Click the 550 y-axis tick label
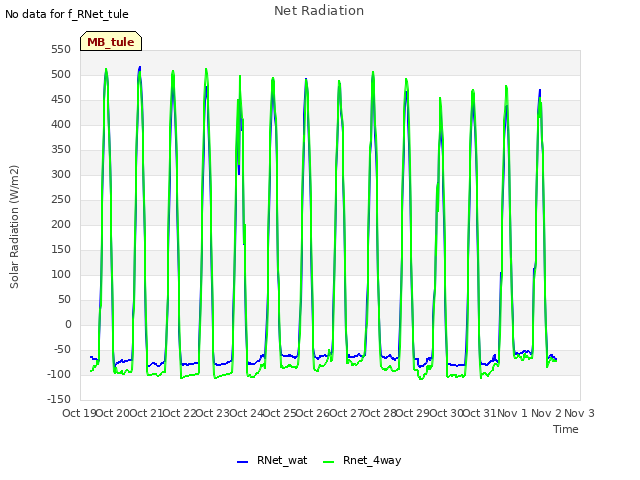Viewport: 640px width, 480px height. pos(61,50)
